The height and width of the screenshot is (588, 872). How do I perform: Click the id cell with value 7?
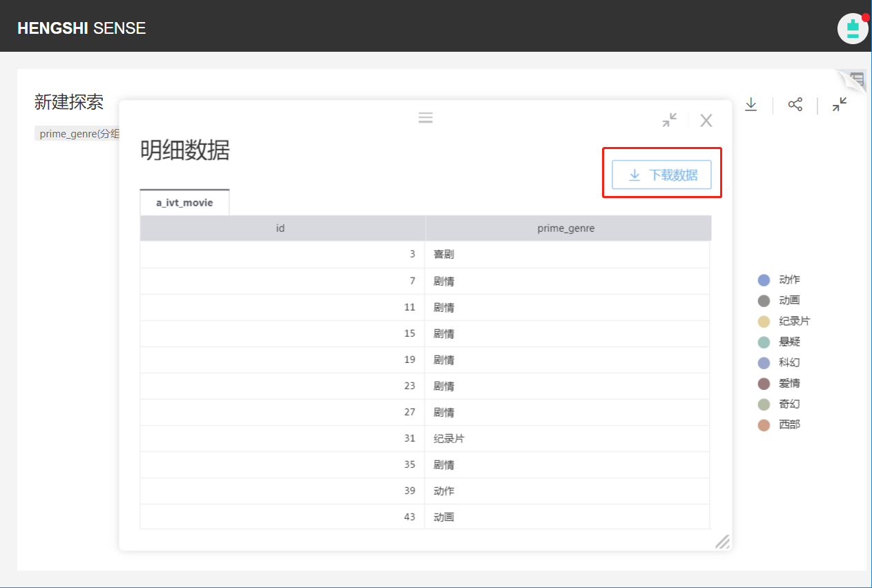(282, 281)
